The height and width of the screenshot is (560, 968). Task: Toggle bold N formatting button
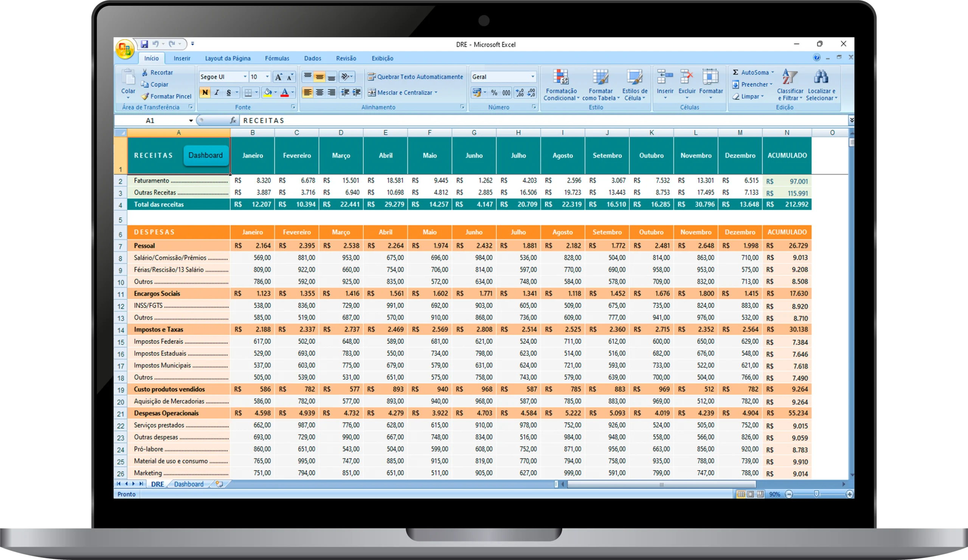[x=205, y=93]
